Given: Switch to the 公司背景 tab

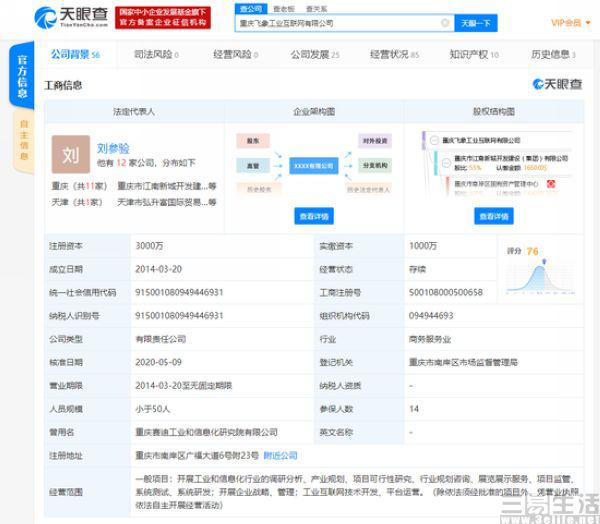Looking at the screenshot, I should point(75,54).
